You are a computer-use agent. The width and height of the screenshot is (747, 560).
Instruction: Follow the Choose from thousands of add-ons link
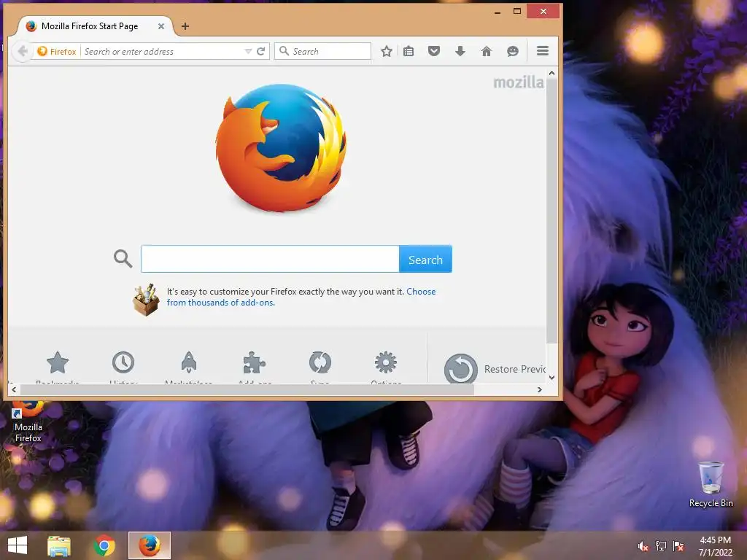tap(301, 297)
